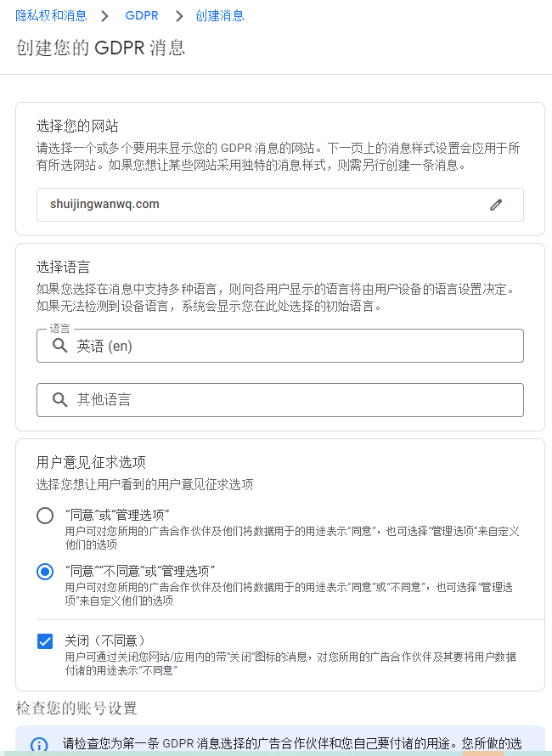Click the search icon beside 其他语言
Screen dimensions: 552x756
[59, 399]
